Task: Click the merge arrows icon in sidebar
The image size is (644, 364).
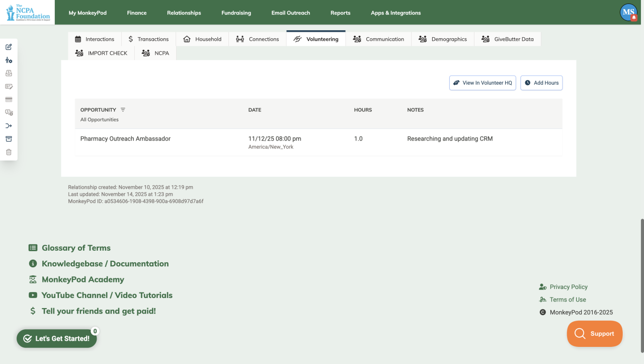Action: coord(9,126)
